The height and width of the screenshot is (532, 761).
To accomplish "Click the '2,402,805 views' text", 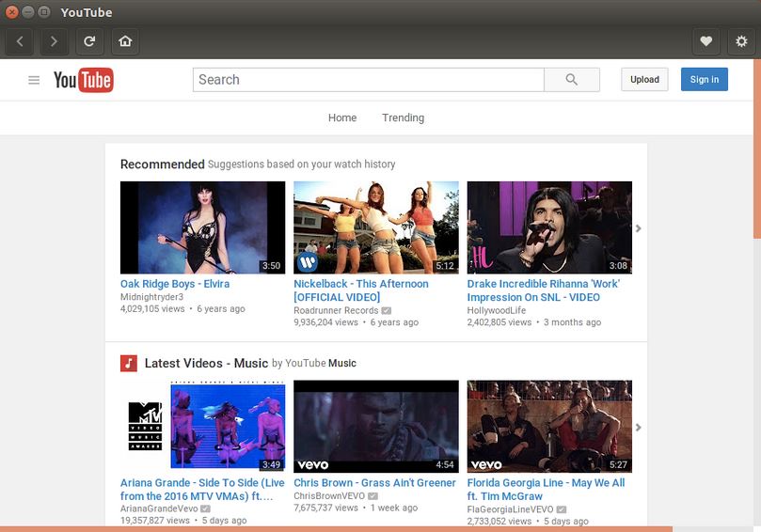I will point(499,322).
